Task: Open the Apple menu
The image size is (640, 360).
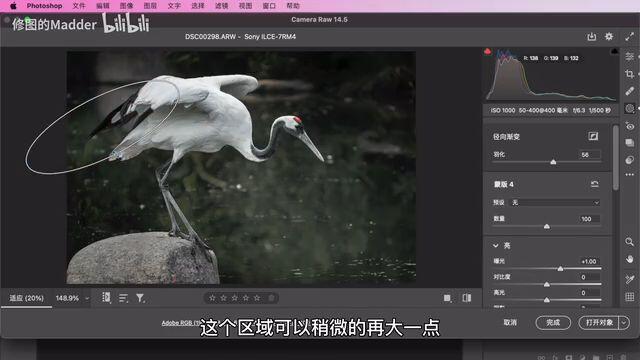Action: [13, 6]
